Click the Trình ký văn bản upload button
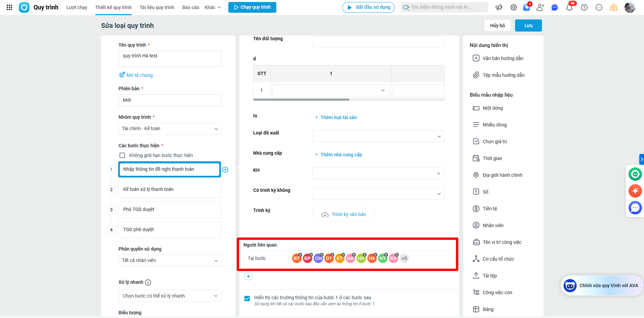Screen dimensions: 644x318 coord(343,215)
